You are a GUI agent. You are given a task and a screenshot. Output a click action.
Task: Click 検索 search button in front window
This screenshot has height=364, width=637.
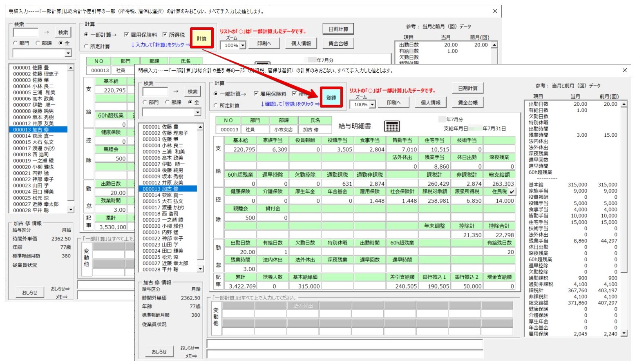(x=192, y=91)
